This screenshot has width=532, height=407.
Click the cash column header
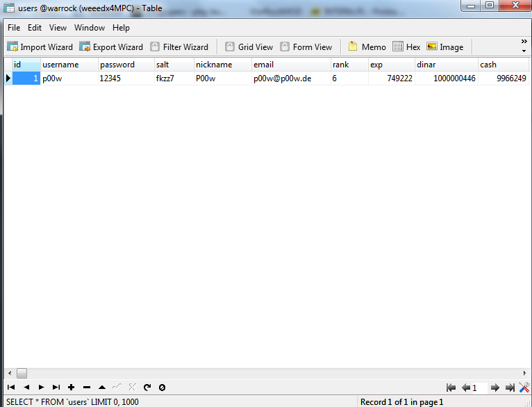click(504, 65)
